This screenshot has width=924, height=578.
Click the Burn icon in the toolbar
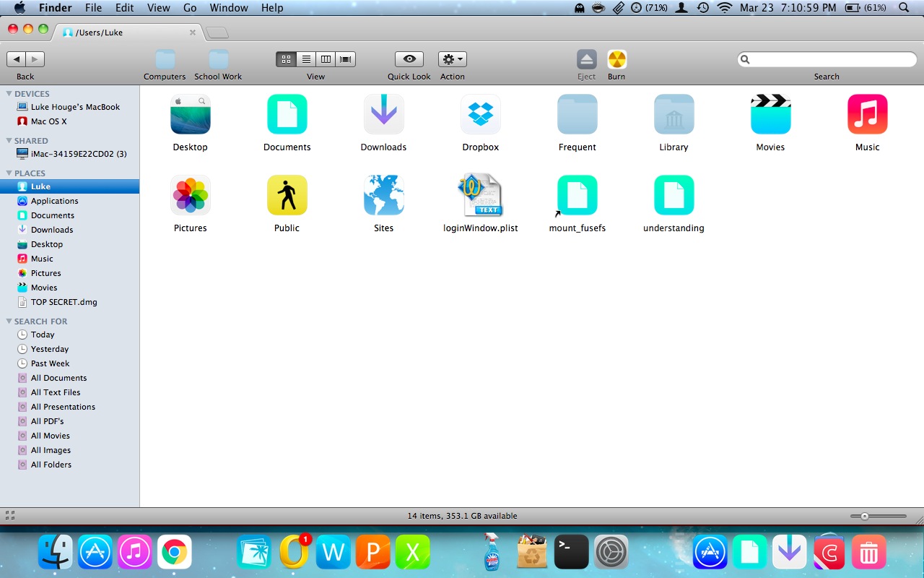coord(616,59)
